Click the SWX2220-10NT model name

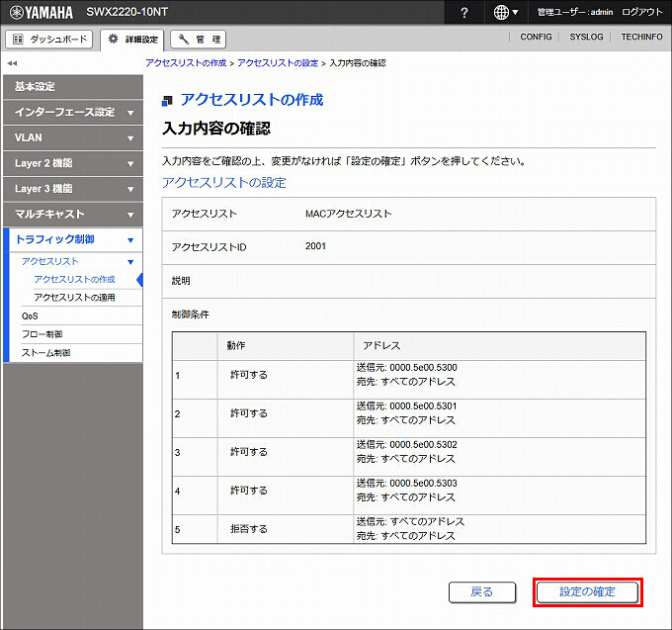127,12
